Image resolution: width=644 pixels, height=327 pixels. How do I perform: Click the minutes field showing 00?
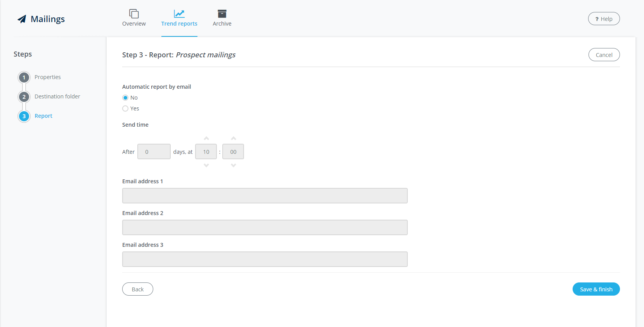(233, 151)
